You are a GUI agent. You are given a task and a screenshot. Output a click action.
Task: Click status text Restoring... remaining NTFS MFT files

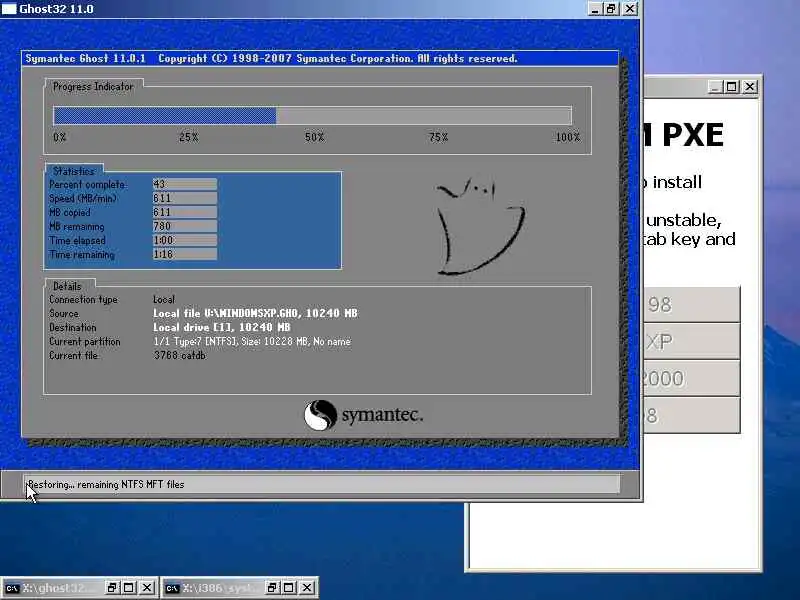(x=106, y=484)
